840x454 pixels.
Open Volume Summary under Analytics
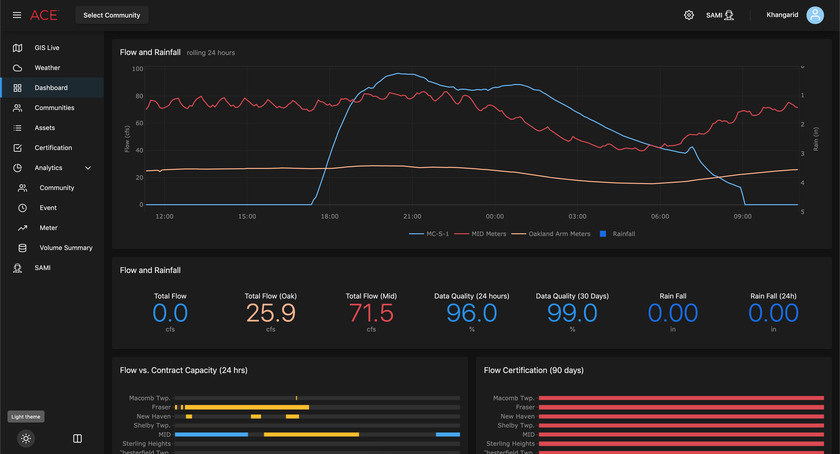pyautogui.click(x=66, y=248)
